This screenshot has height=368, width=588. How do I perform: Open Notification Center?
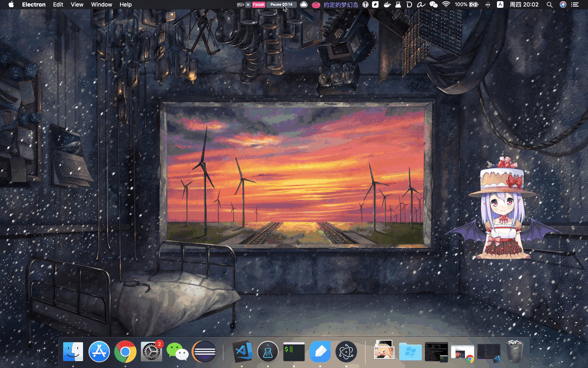click(575, 4)
